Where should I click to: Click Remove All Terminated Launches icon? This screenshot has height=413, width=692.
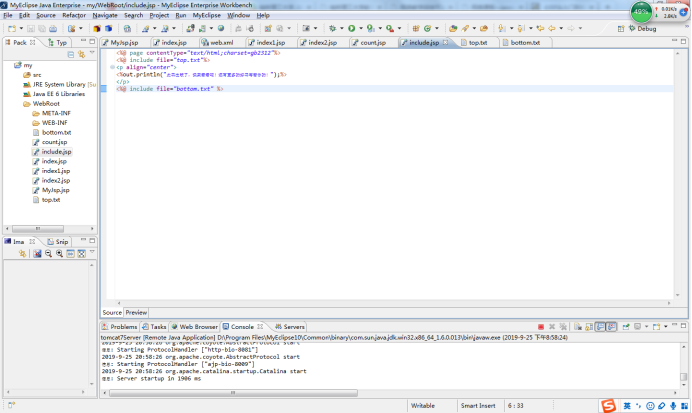pyautogui.click(x=563, y=327)
